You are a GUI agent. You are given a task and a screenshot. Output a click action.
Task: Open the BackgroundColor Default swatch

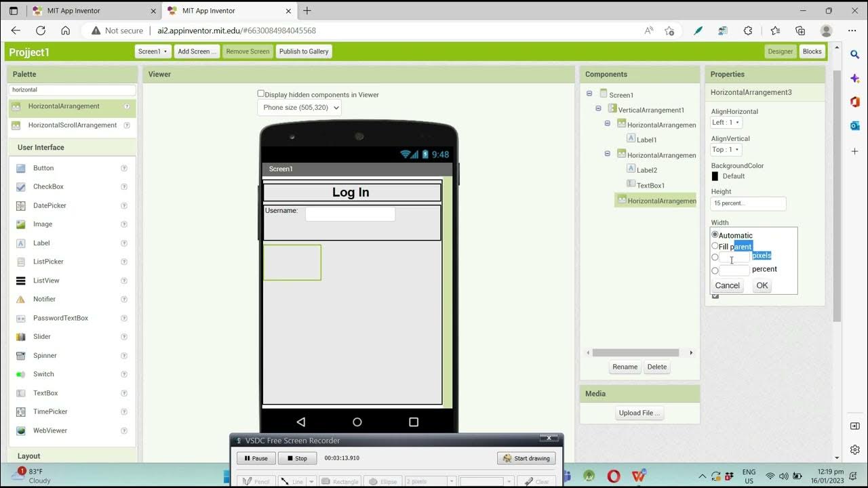[x=715, y=176]
